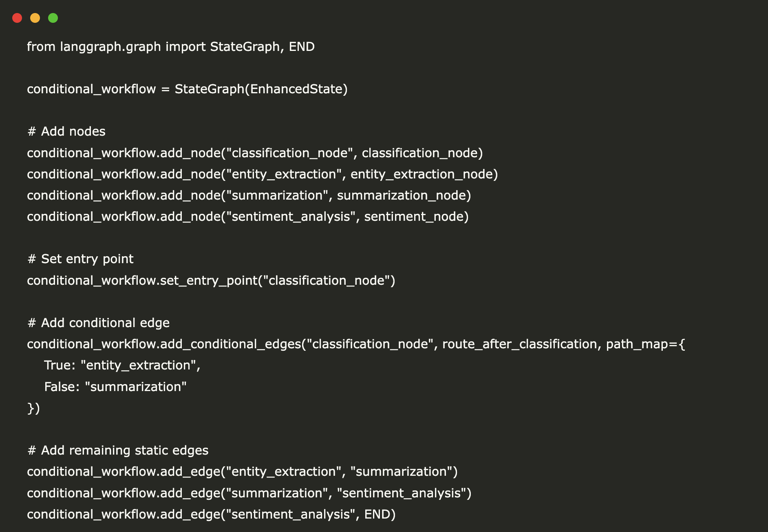Click the "summarization_node" function argument
768x532 pixels.
tap(402, 196)
